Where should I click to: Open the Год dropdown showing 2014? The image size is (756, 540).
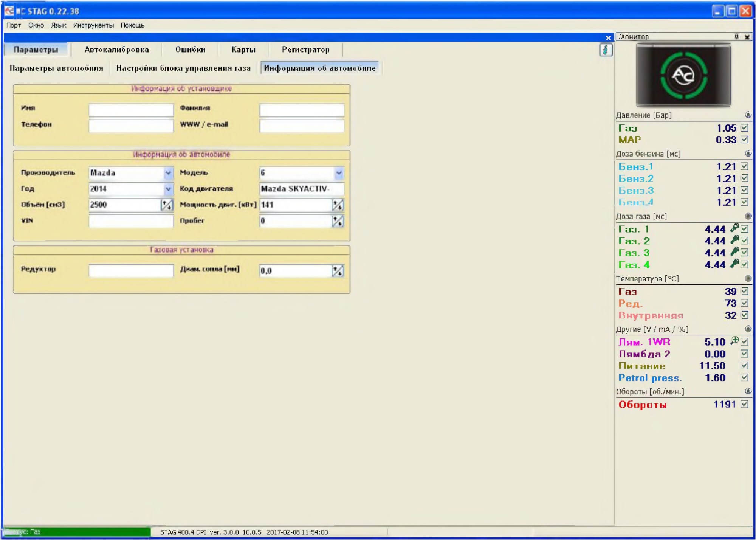[x=168, y=189]
